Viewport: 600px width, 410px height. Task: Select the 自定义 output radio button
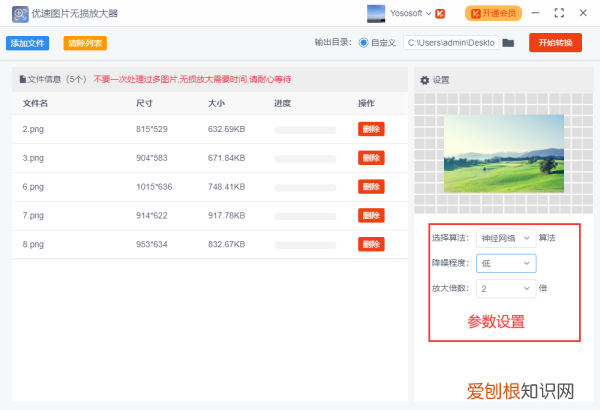point(364,42)
